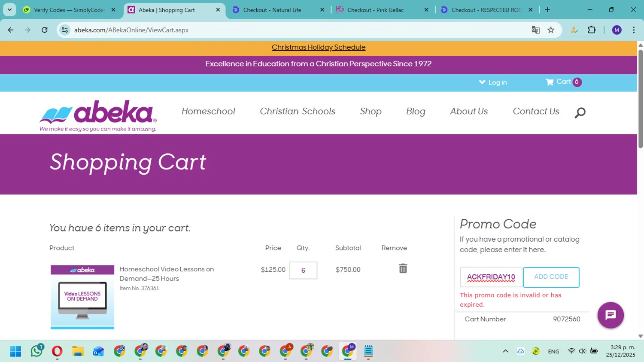The width and height of the screenshot is (644, 362).
Task: Open File Explorer from the taskbar
Action: 78,351
